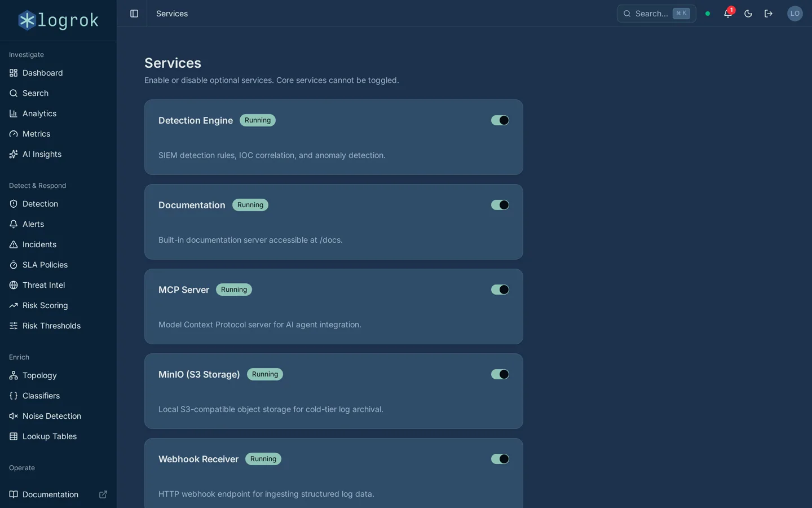Click the 'Investigate' section label

point(27,55)
